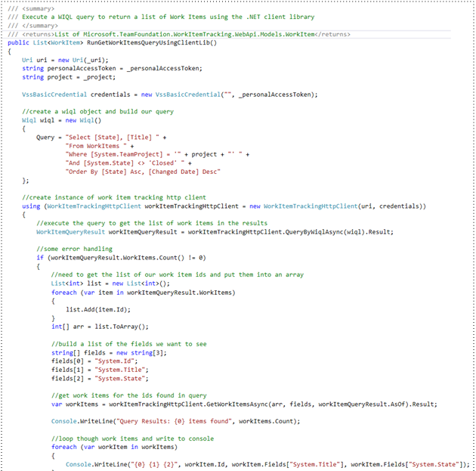Click the comment about looping through work items
This screenshot has height=471, width=476.
pyautogui.click(x=132, y=438)
